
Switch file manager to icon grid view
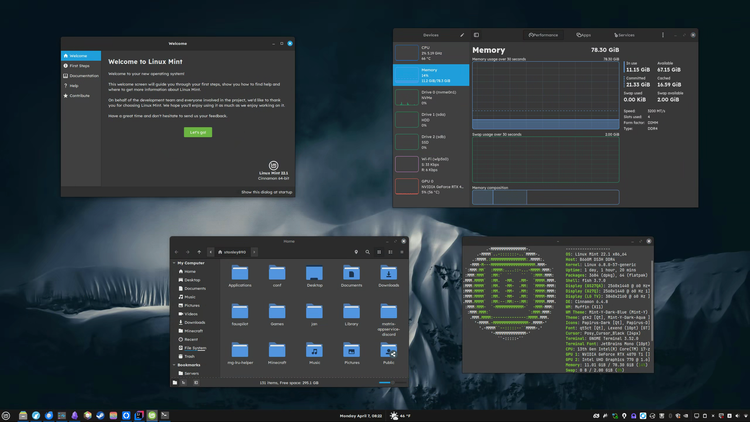(x=379, y=252)
